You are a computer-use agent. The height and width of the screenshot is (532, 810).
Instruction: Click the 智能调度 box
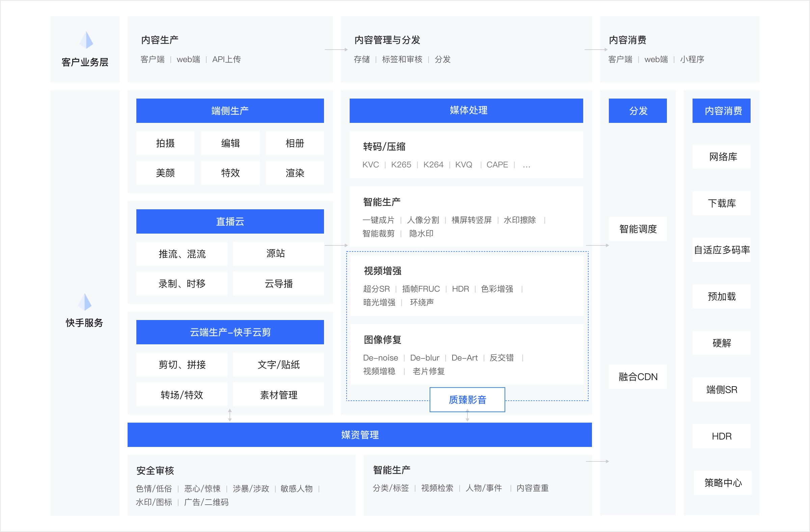pyautogui.click(x=638, y=229)
